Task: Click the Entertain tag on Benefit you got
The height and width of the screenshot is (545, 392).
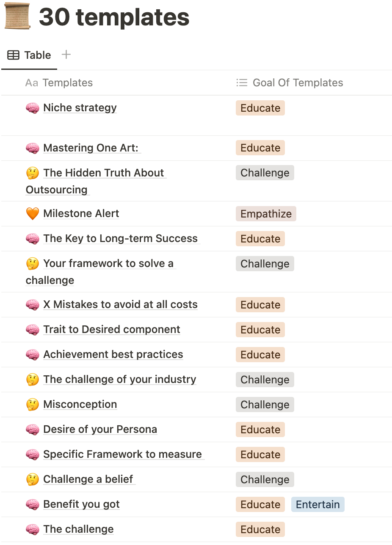Action: 318,504
